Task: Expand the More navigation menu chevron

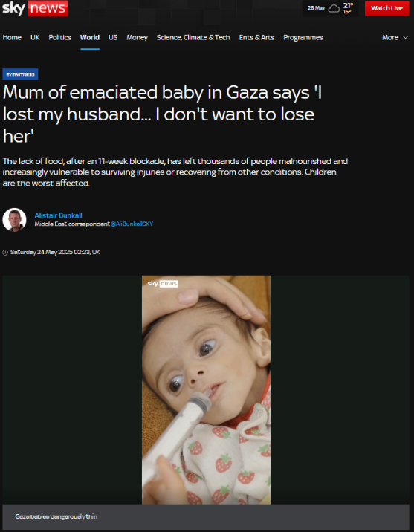Action: (x=406, y=38)
